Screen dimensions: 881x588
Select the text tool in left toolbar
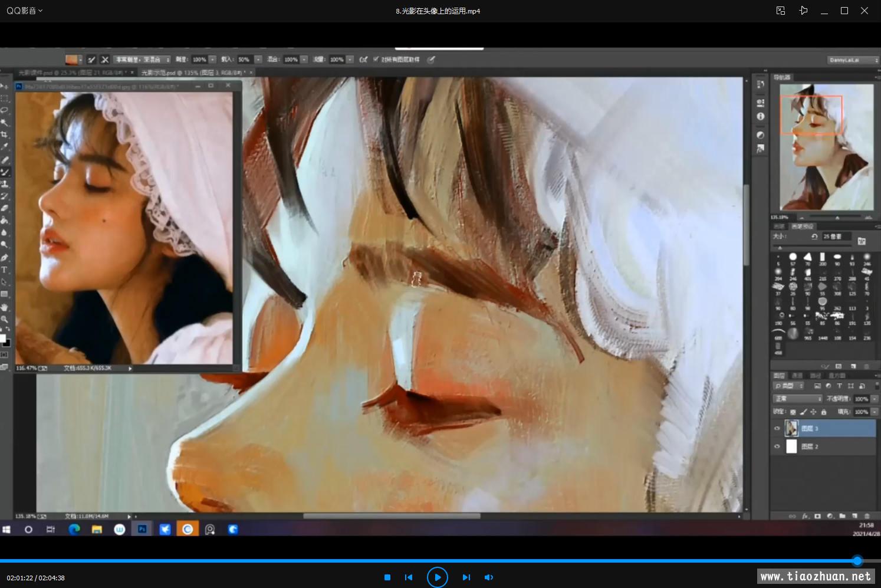[x=5, y=270]
